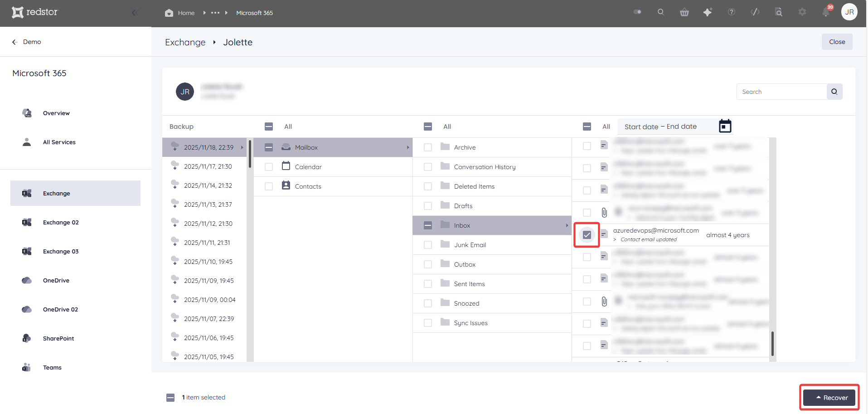The height and width of the screenshot is (414, 868).
Task: Click the search input field
Action: 781,92
